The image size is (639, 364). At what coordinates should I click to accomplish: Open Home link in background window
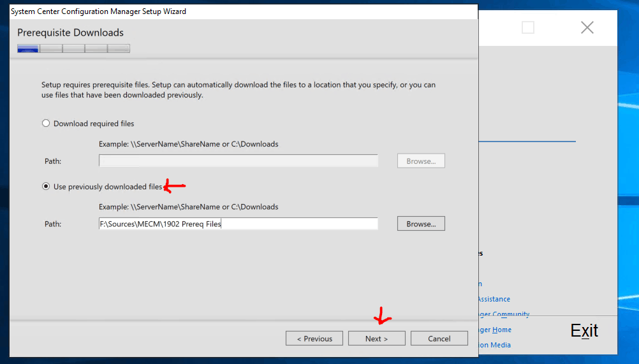coord(495,330)
